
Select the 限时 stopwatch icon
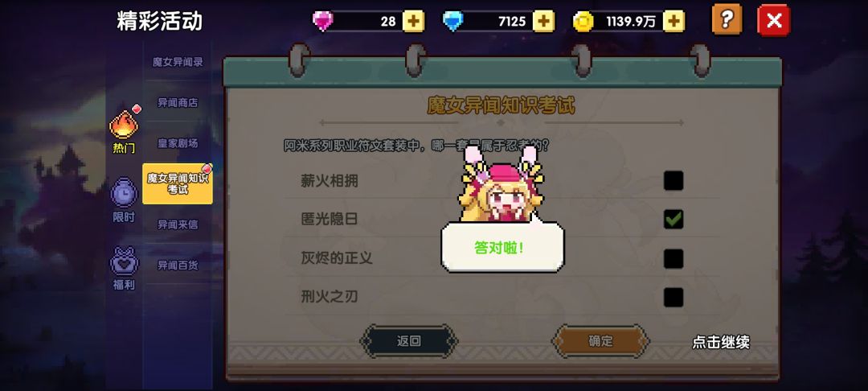(x=124, y=200)
